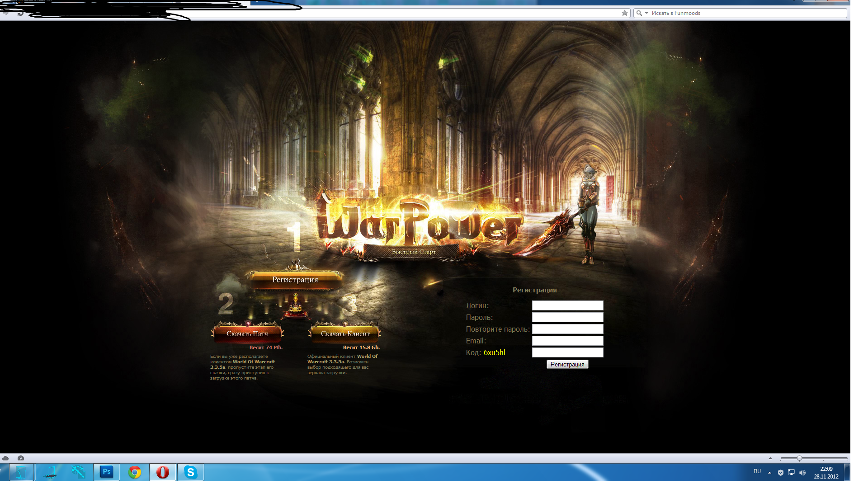Switch the RU language indicator
The height and width of the screenshot is (488, 868).
pos(757,471)
